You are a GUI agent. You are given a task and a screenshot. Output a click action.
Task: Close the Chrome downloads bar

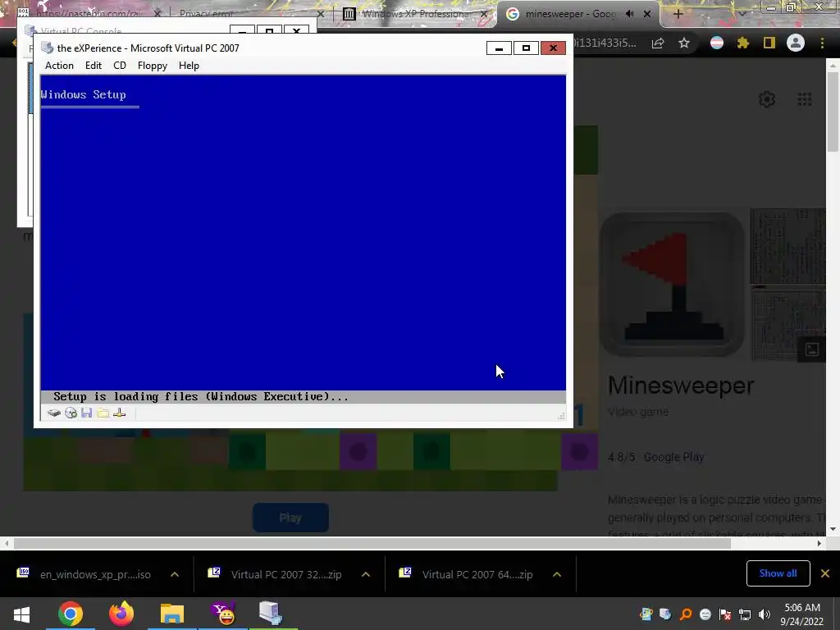pyautogui.click(x=825, y=573)
